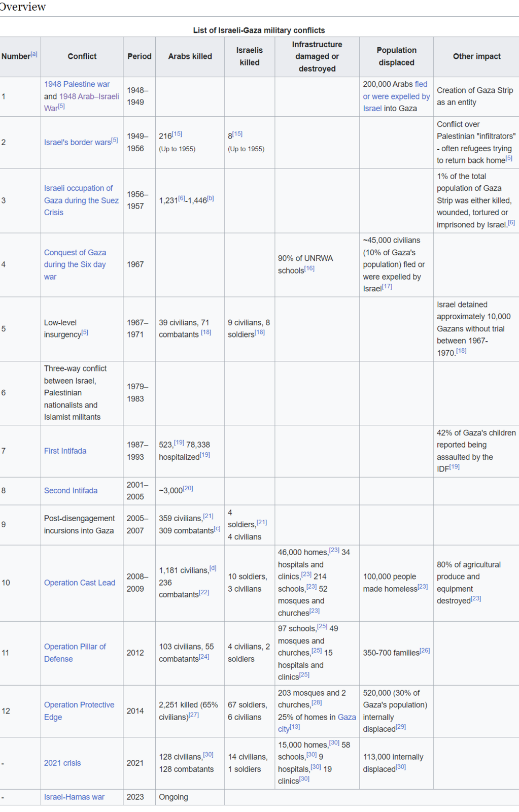Click footnote [a] beside Number header
The width and height of the screenshot is (519, 812).
pyautogui.click(x=34, y=54)
